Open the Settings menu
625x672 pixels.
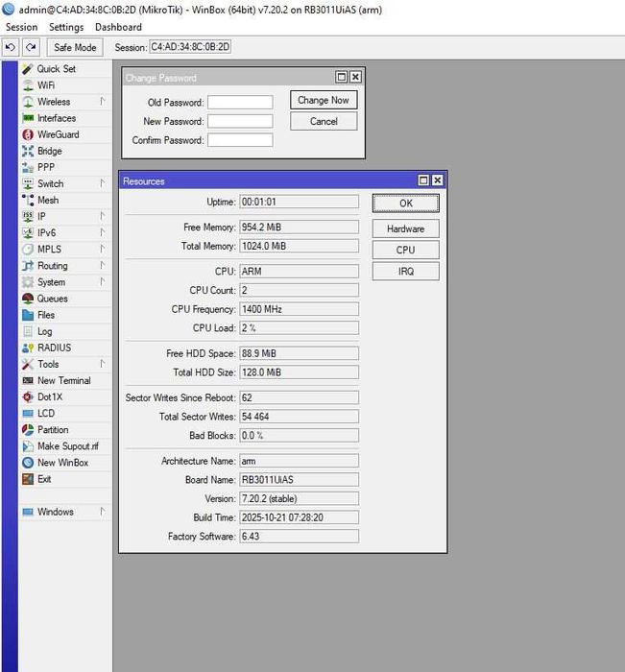[x=66, y=27]
